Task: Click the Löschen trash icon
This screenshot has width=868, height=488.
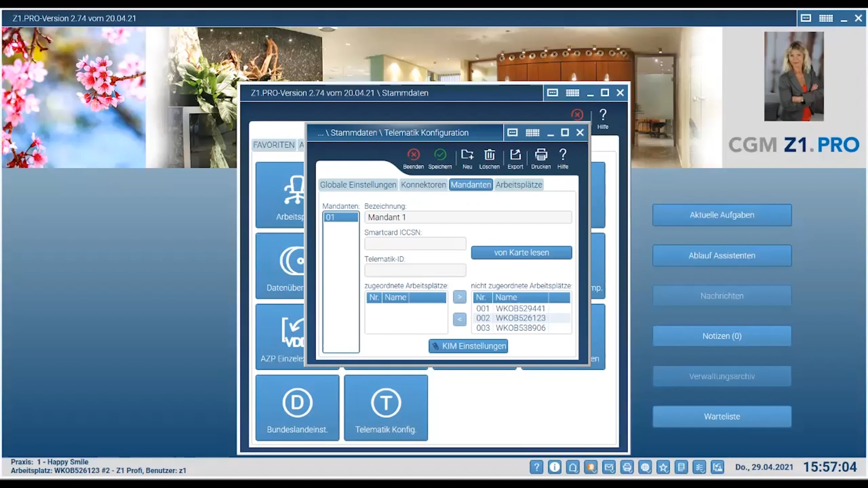Action: point(489,155)
